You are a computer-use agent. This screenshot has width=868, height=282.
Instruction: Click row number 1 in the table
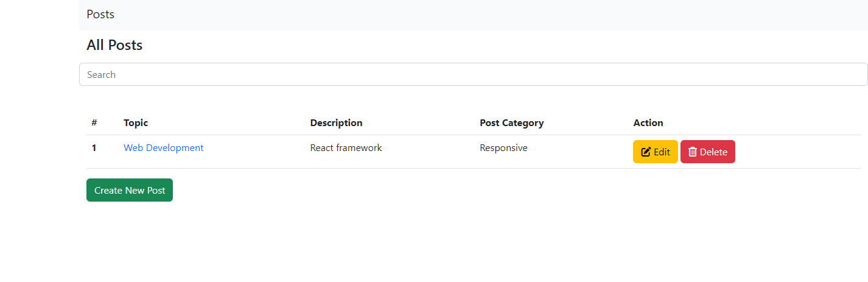94,148
